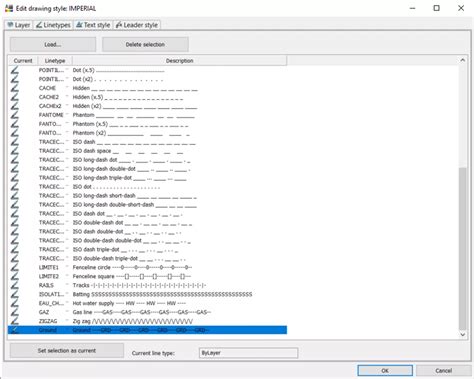This screenshot has height=379, width=474.
Task: Click the linetype icon in the CACHE2 row
Action: 14,97
